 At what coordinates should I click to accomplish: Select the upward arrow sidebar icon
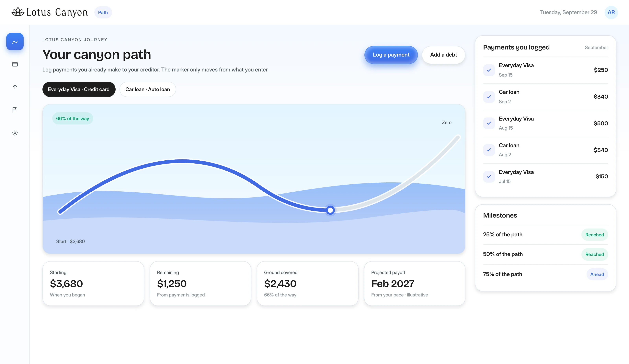(15, 87)
